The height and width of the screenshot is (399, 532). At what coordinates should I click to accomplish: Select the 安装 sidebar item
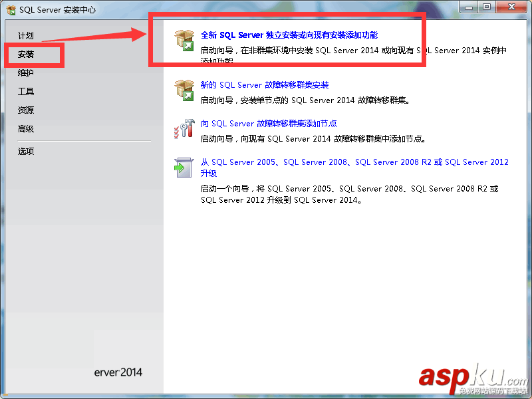tap(26, 55)
